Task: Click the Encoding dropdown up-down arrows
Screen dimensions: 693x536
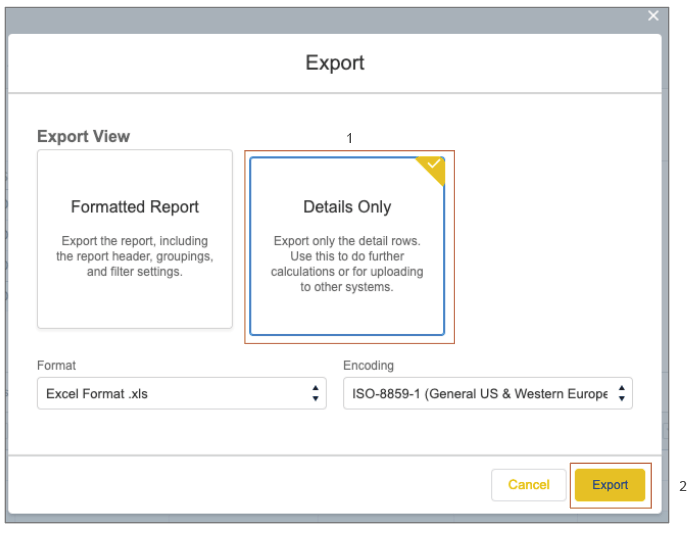Action: click(x=621, y=393)
